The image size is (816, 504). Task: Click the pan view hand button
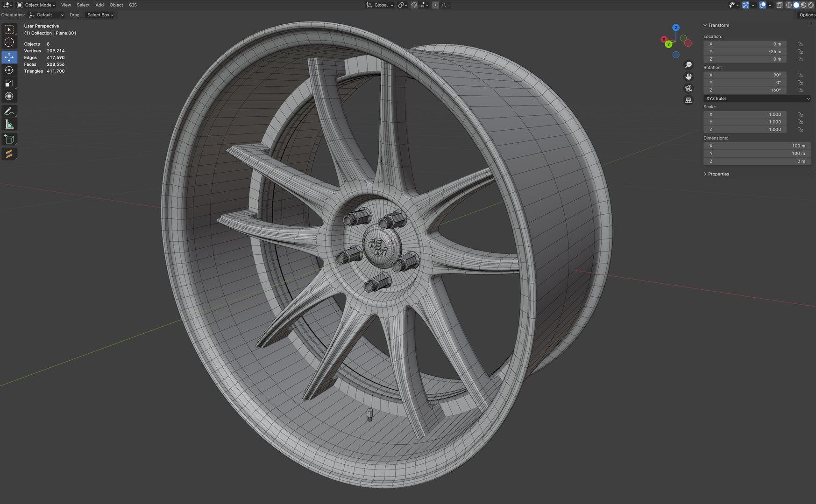[x=688, y=77]
